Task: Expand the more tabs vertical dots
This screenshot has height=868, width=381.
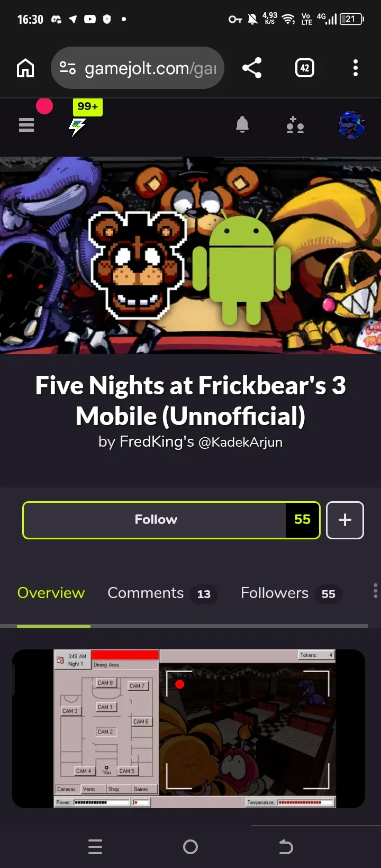Action: [x=375, y=591]
